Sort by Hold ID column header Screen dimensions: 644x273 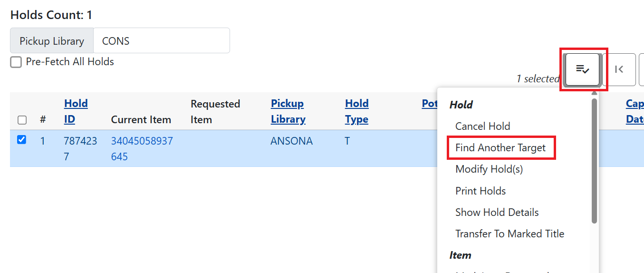(x=76, y=111)
